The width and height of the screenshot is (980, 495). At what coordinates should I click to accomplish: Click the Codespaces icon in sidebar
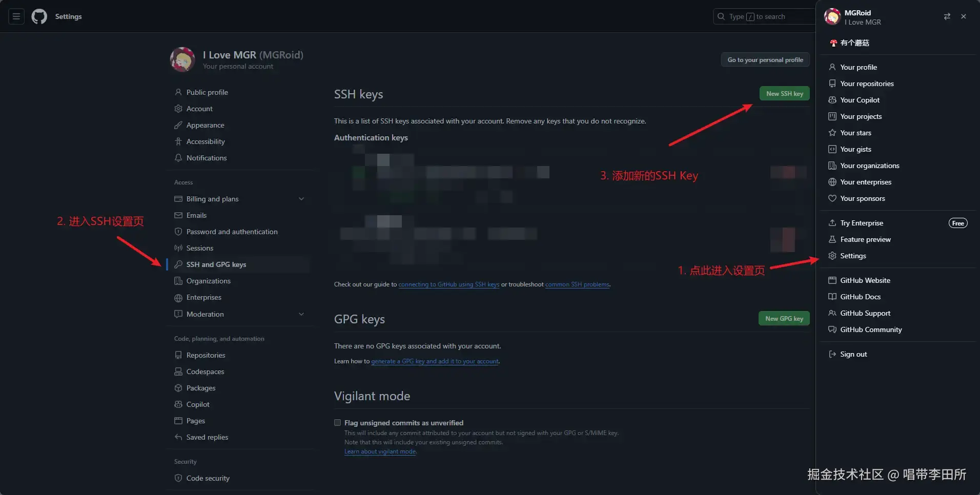point(178,372)
